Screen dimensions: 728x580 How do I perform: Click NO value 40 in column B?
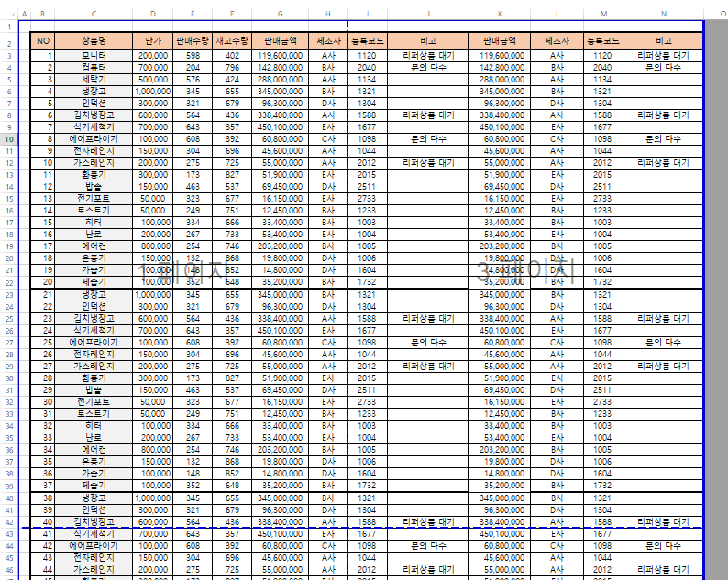(43, 522)
